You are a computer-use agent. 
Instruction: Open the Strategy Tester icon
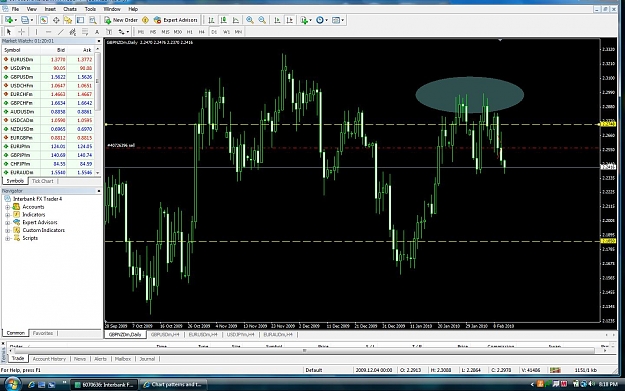tap(92, 20)
